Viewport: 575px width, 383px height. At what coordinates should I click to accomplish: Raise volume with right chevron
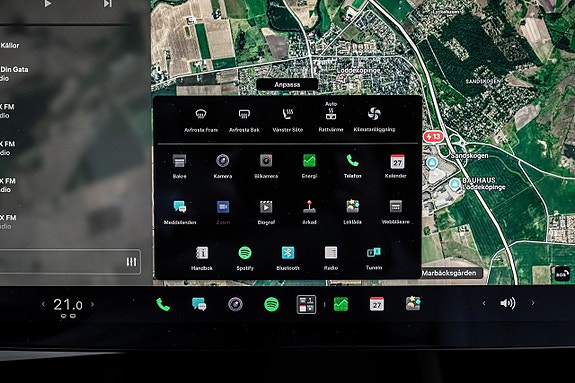[533, 303]
